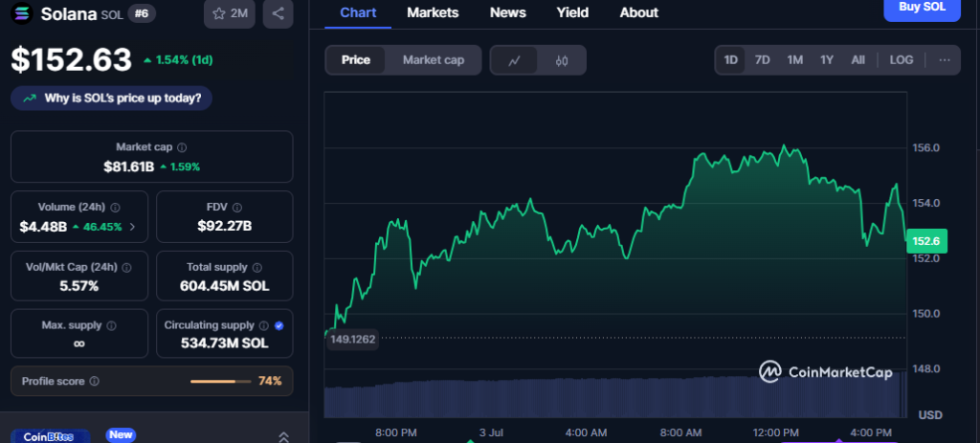Open the Yield tab
The width and height of the screenshot is (980, 443).
point(572,12)
